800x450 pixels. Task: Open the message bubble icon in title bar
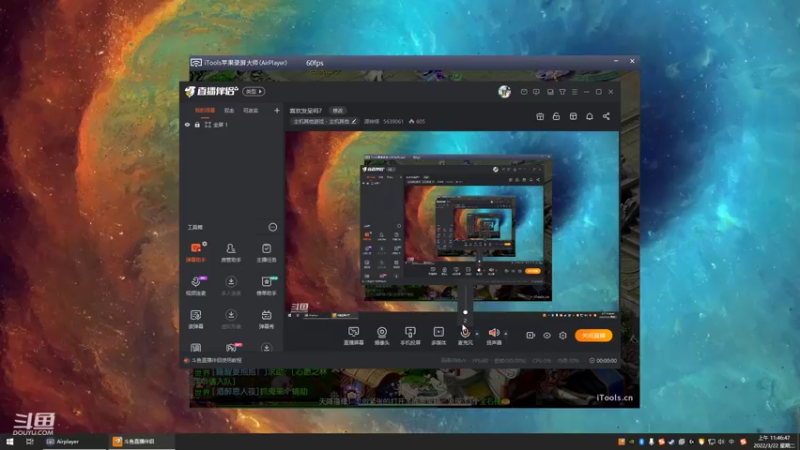point(536,92)
